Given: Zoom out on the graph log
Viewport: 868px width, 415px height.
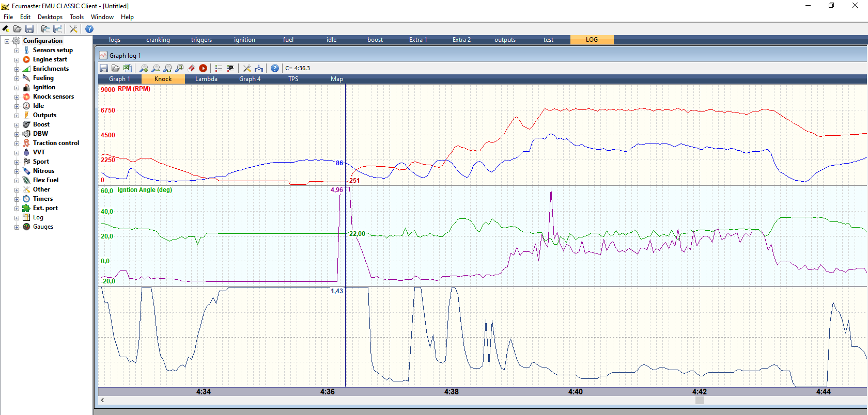Looking at the screenshot, I should [x=156, y=68].
